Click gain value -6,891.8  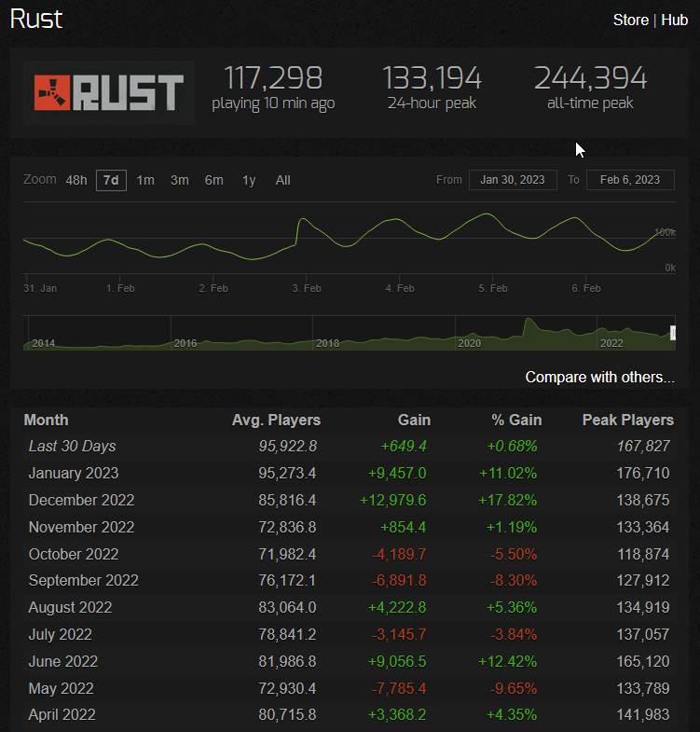[399, 581]
